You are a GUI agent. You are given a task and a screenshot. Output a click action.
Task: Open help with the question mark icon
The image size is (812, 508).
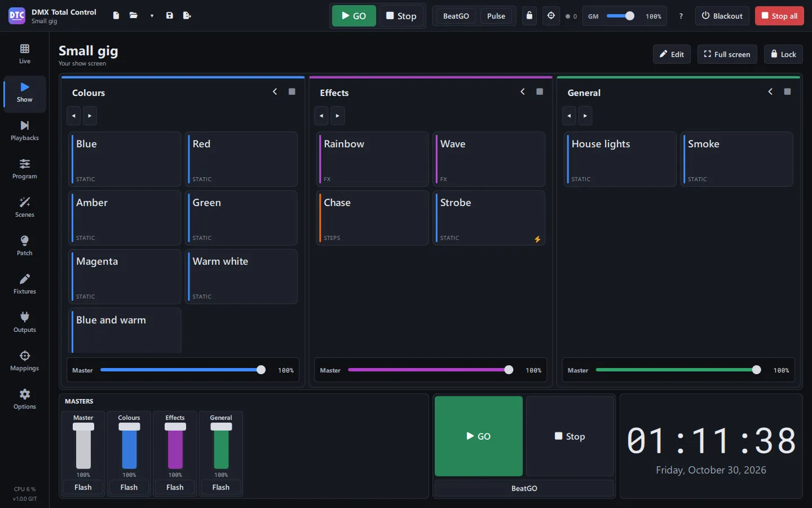click(681, 16)
